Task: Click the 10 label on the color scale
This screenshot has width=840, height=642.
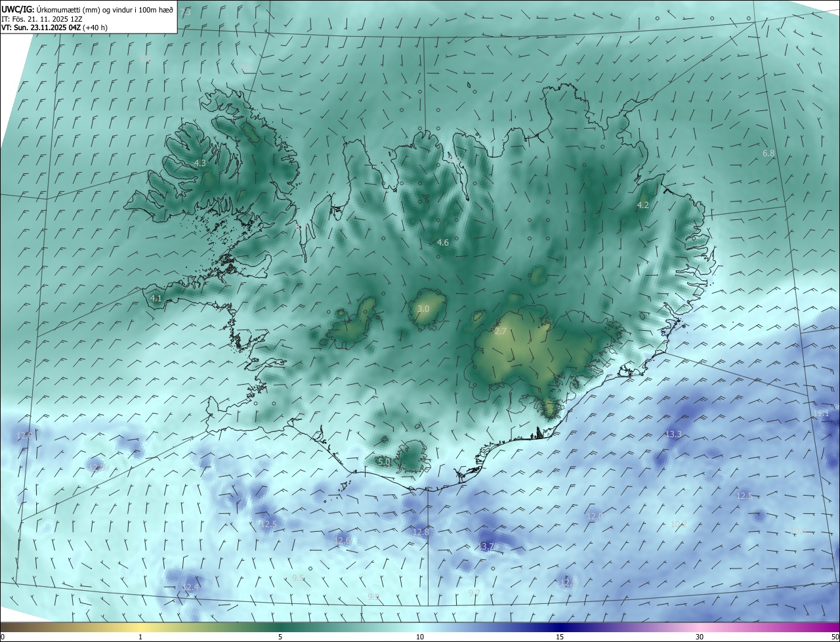Action: [x=420, y=637]
